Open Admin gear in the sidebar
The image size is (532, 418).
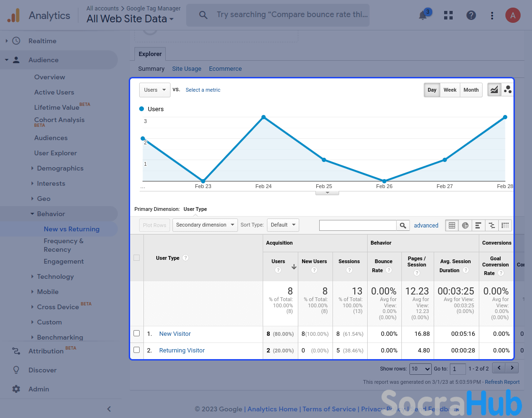coord(38,389)
